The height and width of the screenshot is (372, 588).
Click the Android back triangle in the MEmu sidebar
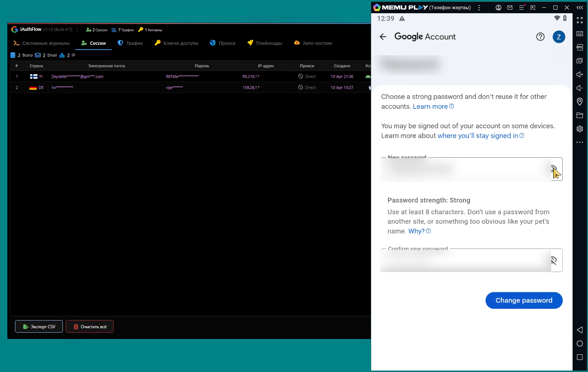tap(580, 330)
